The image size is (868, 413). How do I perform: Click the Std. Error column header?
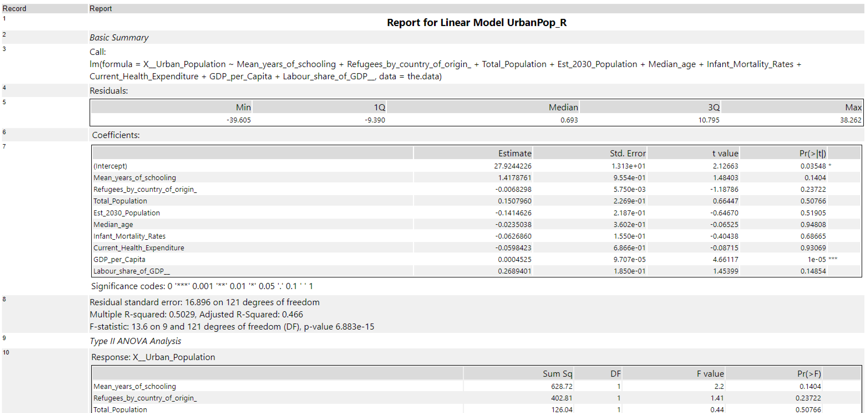pos(627,154)
